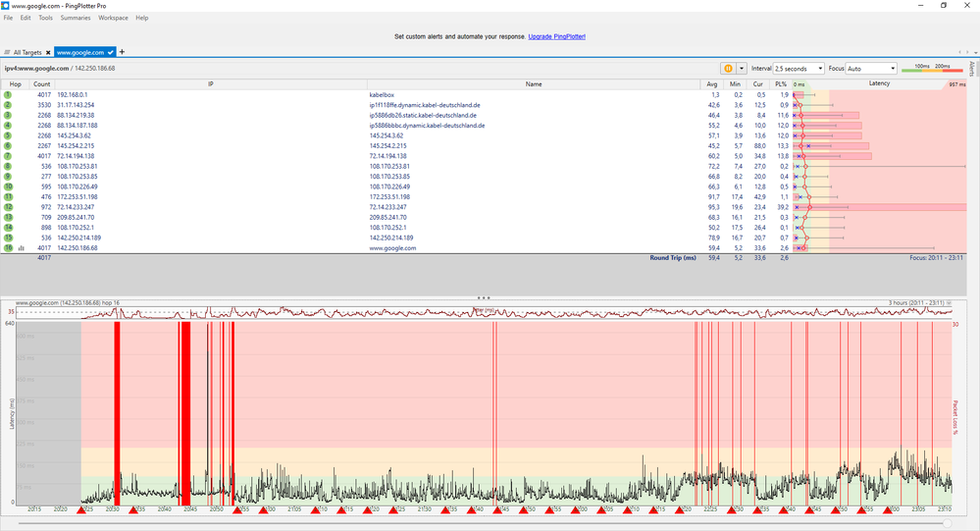The height and width of the screenshot is (531, 980).
Task: Open the Focus dropdown set to Auto
Action: pyautogui.click(x=871, y=68)
